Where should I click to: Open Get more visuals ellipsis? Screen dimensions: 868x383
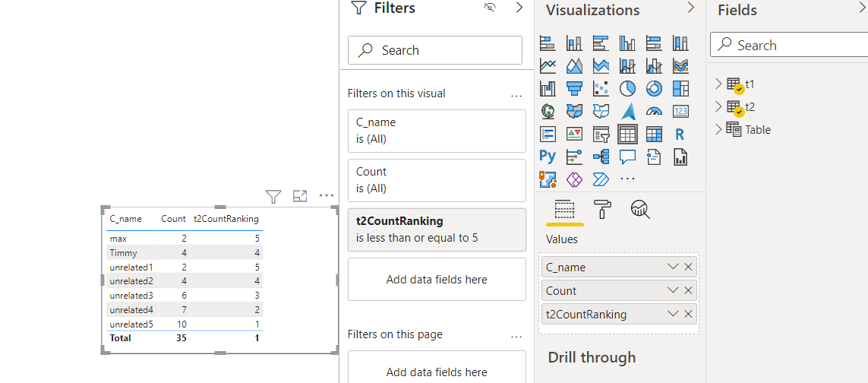[x=627, y=179]
